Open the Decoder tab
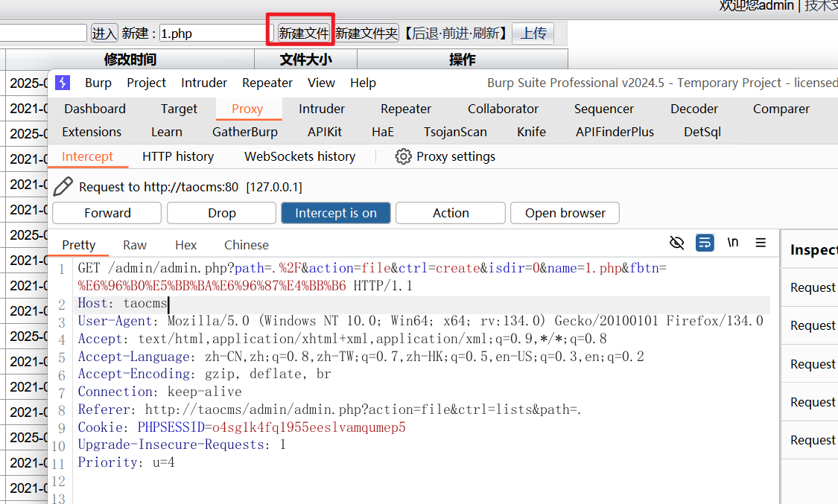This screenshot has width=838, height=504. coord(694,109)
